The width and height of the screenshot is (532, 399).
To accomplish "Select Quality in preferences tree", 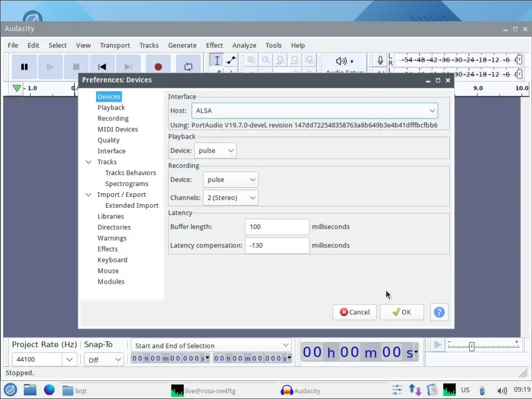I will [109, 140].
